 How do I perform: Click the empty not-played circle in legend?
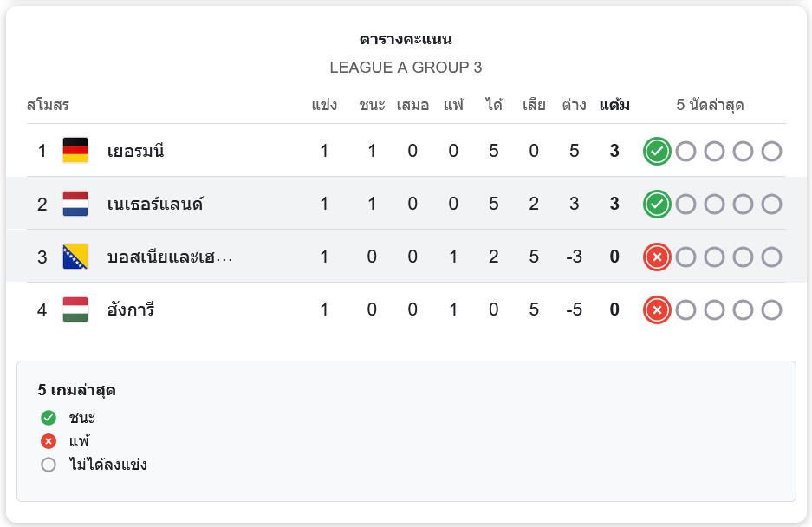coord(49,465)
